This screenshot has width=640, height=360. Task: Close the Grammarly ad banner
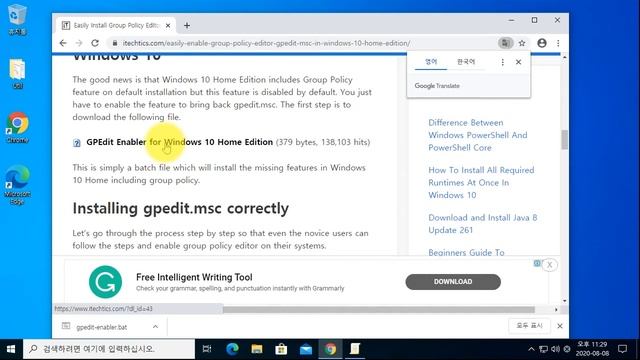click(x=550, y=265)
